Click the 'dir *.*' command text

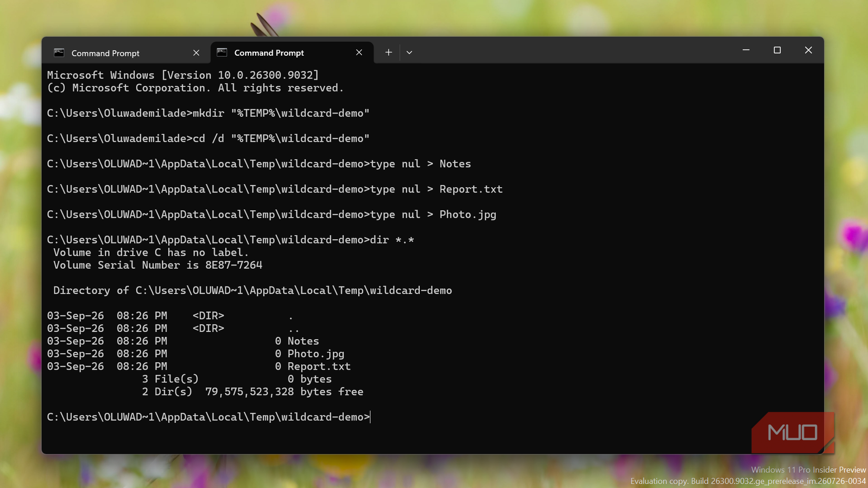tap(392, 240)
